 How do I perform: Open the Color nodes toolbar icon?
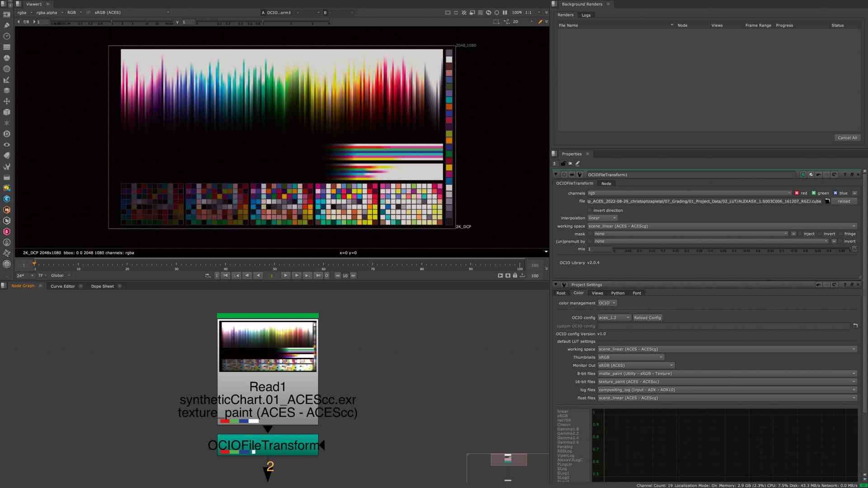click(7, 58)
